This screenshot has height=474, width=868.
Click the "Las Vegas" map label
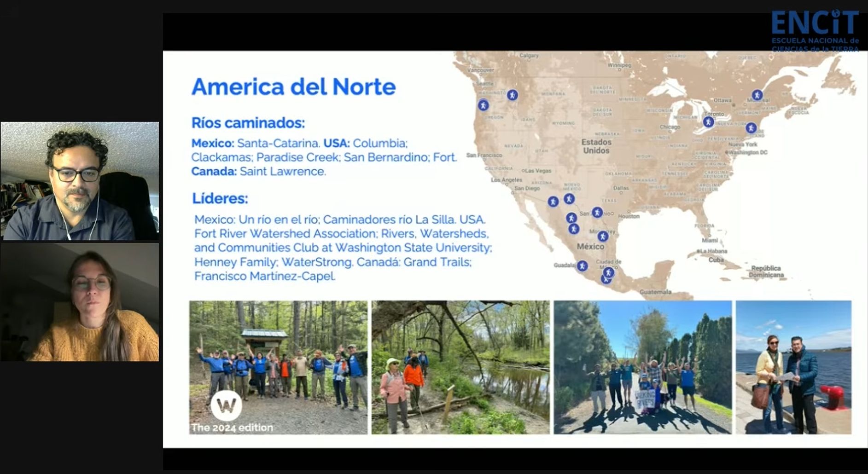click(538, 171)
